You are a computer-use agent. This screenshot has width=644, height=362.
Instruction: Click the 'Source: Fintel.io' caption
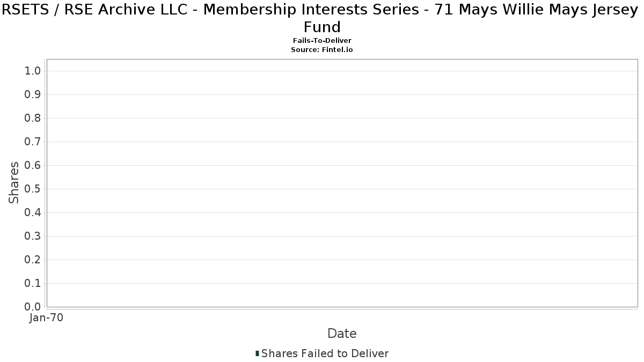322,49
